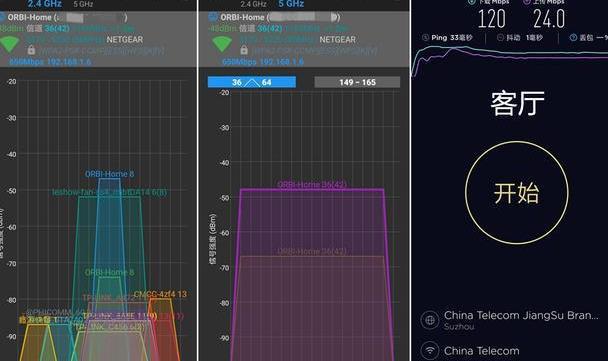Click the globe icon beside China Telecom JiangSu
The height and width of the screenshot is (361, 608).
[430, 320]
